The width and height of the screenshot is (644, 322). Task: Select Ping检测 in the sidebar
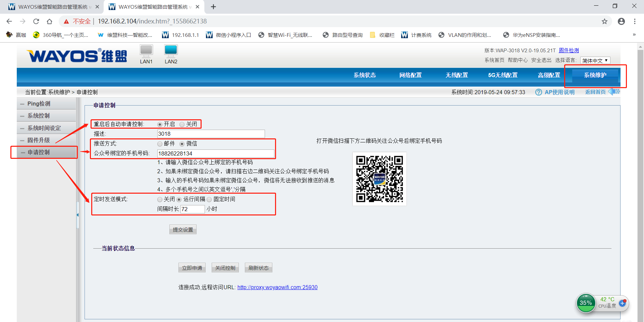46,104
